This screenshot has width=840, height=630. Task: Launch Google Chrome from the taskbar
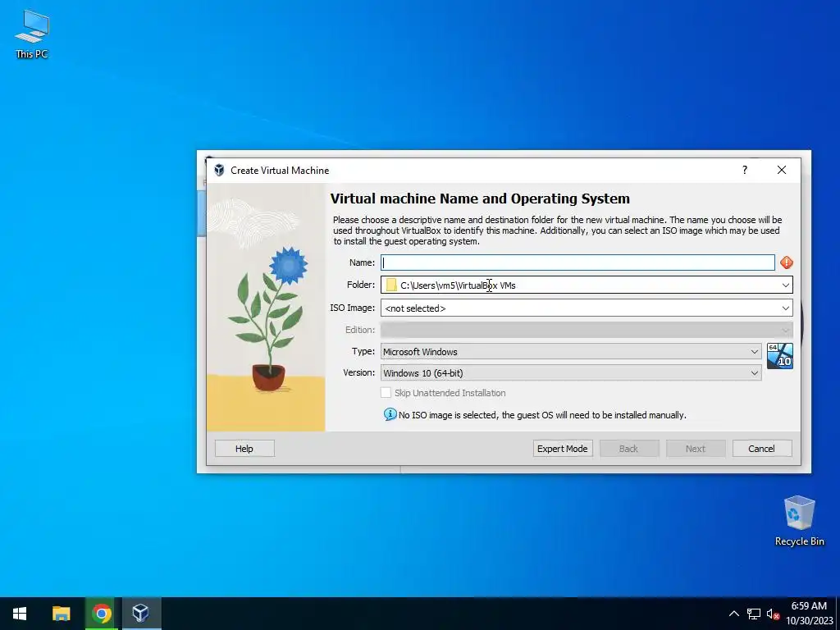point(101,614)
